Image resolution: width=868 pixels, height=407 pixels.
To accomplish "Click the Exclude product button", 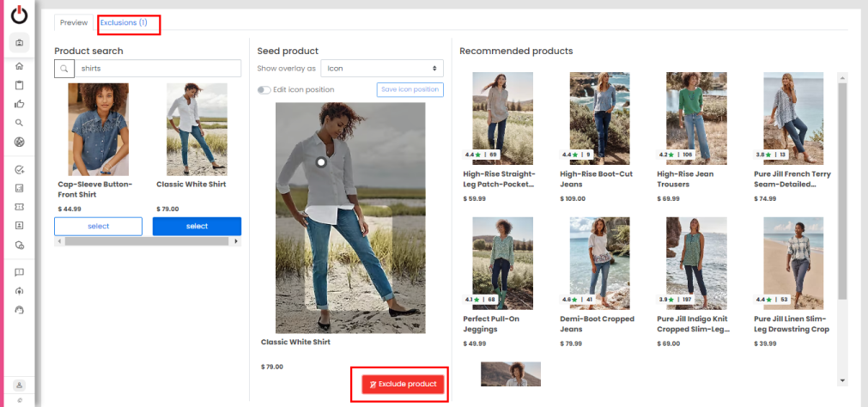I will pyautogui.click(x=403, y=384).
